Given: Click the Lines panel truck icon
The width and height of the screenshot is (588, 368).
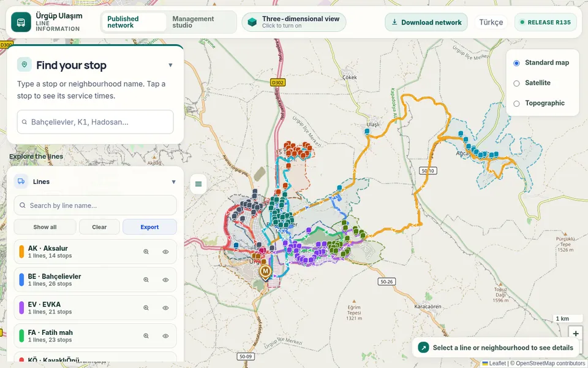Looking at the screenshot, I should click(x=21, y=182).
